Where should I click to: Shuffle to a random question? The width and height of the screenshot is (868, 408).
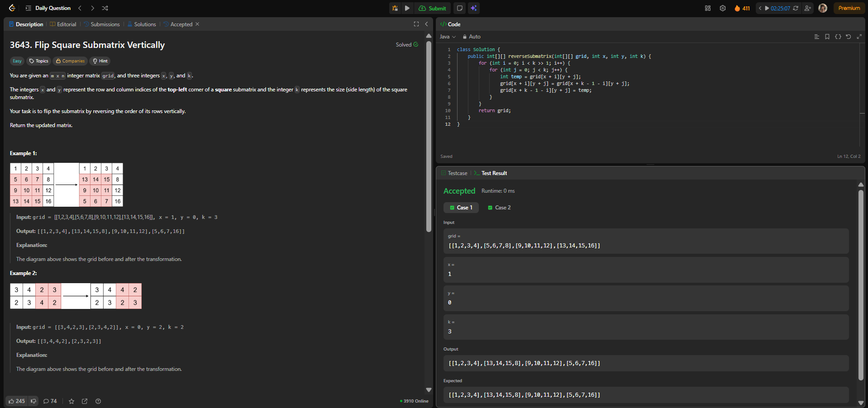click(x=105, y=8)
